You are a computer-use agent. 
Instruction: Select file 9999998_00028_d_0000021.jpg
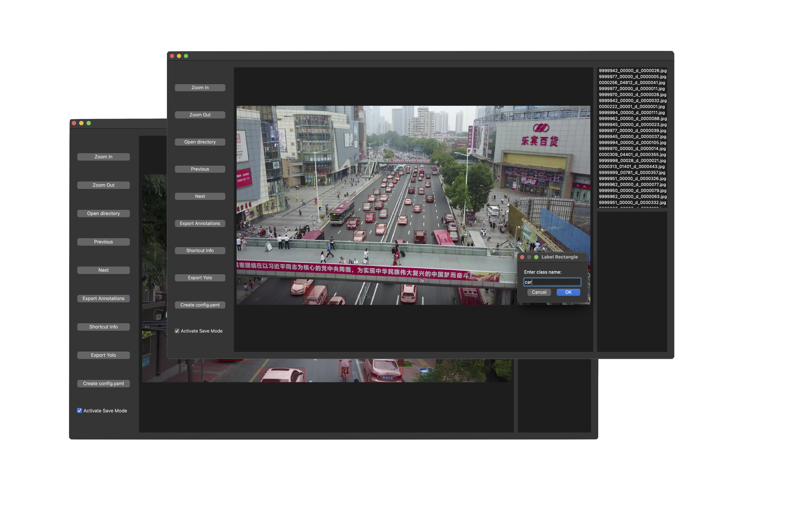632,160
